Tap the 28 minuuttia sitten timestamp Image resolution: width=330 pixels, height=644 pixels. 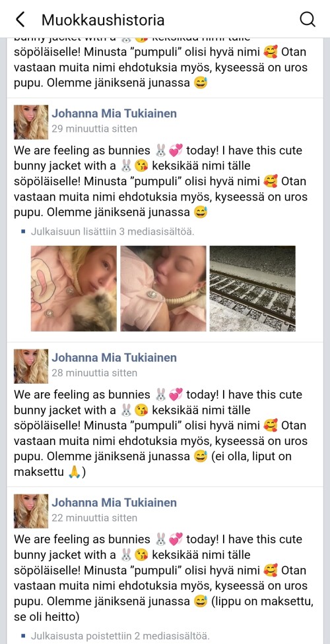click(x=94, y=373)
